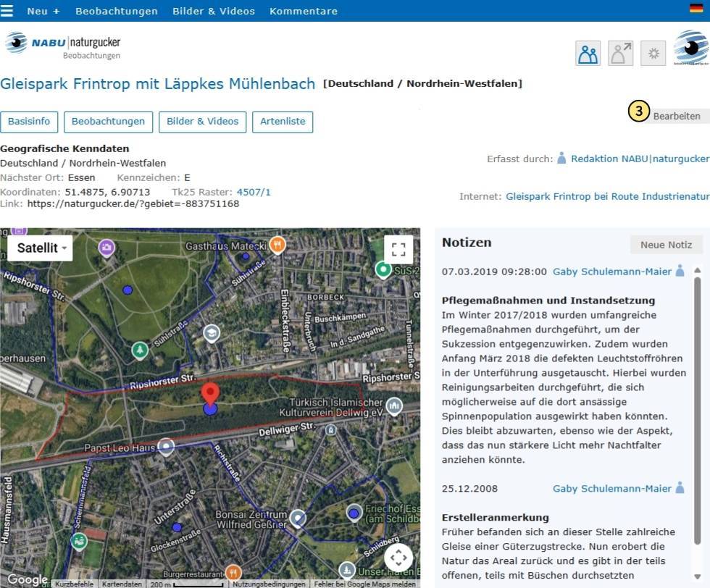Screen dimensions: 710x588
Task: Click user icon beside 2008 note author
Action: 680,487
